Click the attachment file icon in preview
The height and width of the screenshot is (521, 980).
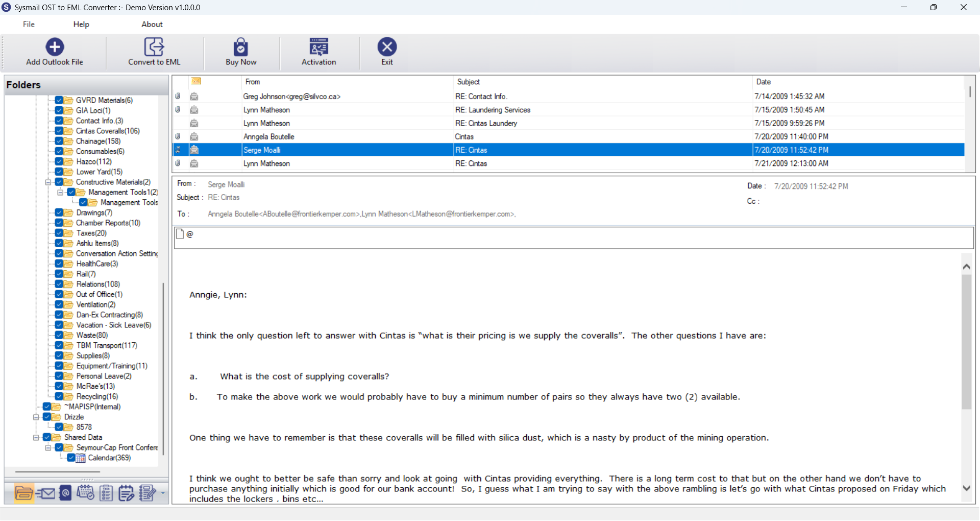[x=180, y=234]
